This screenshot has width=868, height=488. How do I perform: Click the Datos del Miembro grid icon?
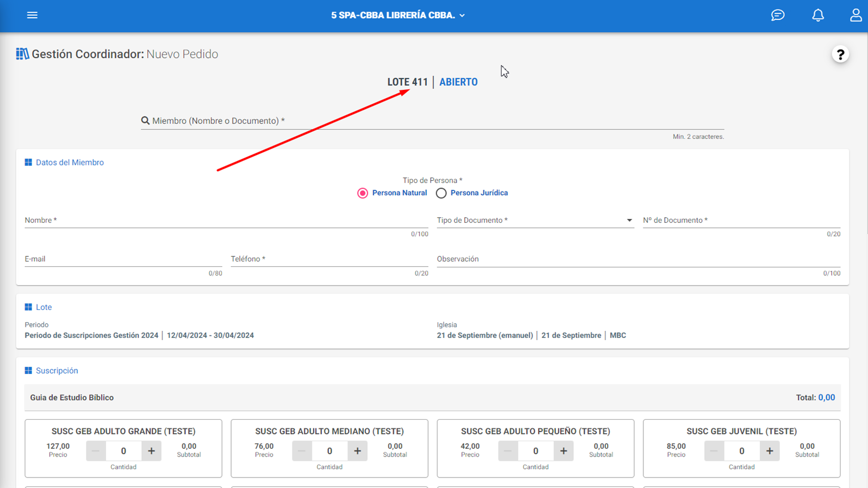pos(28,162)
